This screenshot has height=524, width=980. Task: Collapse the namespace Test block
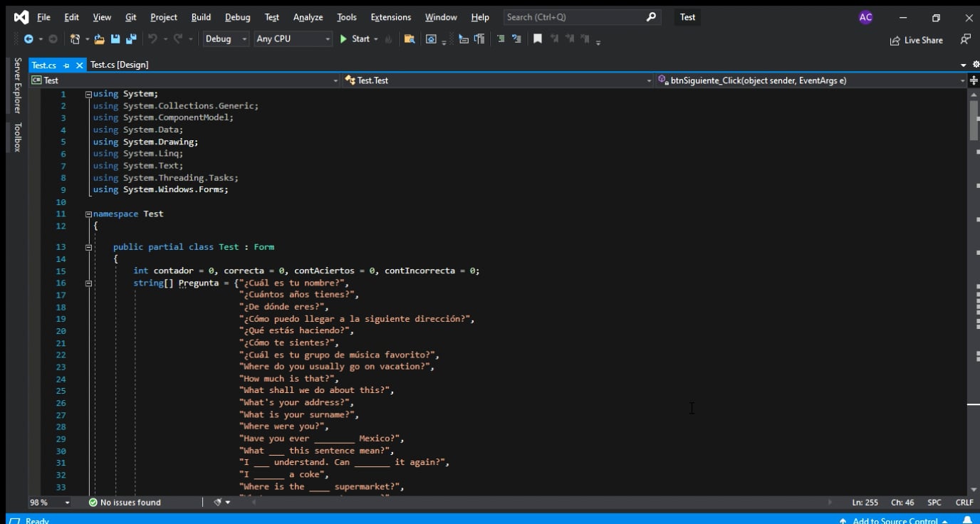click(x=88, y=214)
